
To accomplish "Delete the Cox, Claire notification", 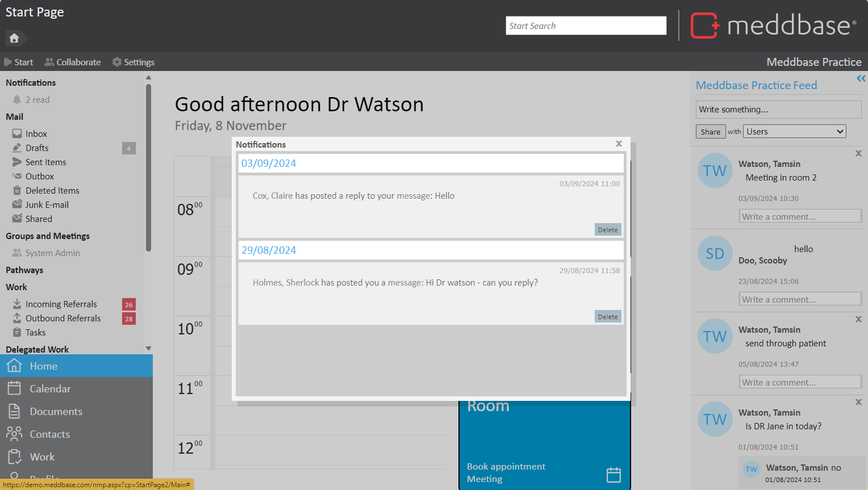I will click(x=608, y=230).
